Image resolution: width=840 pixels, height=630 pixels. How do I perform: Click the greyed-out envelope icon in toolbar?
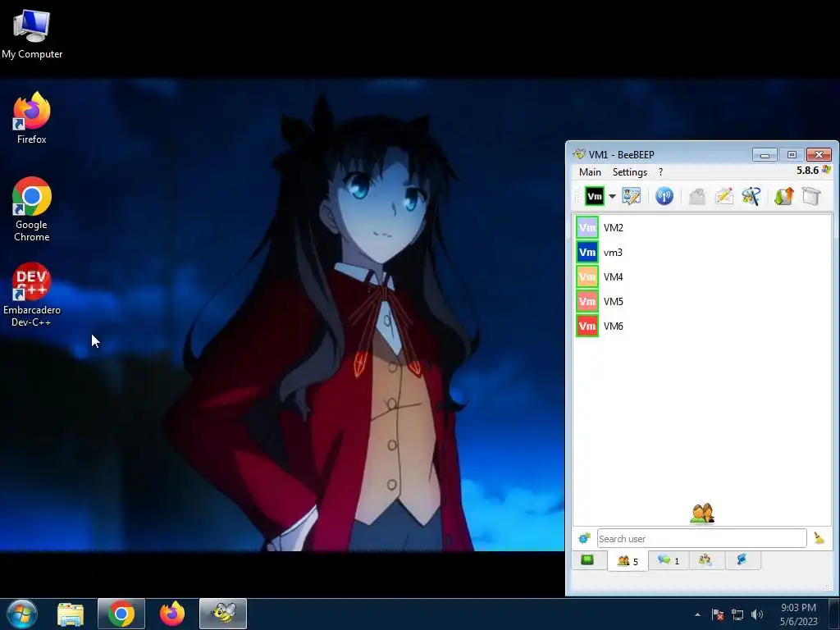[x=696, y=196]
